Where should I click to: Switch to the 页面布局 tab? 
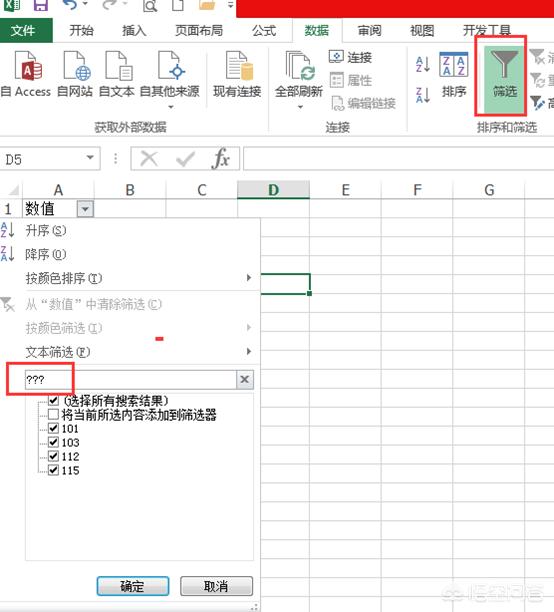[x=199, y=30]
